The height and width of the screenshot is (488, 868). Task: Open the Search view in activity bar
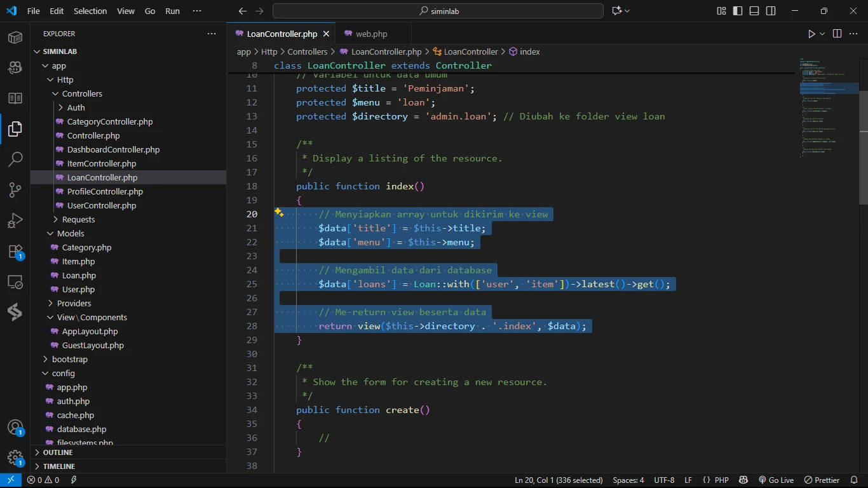[15, 159]
